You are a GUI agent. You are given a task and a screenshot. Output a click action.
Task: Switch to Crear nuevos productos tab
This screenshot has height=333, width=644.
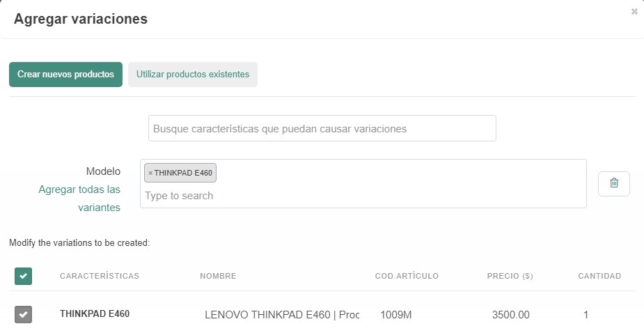65,75
